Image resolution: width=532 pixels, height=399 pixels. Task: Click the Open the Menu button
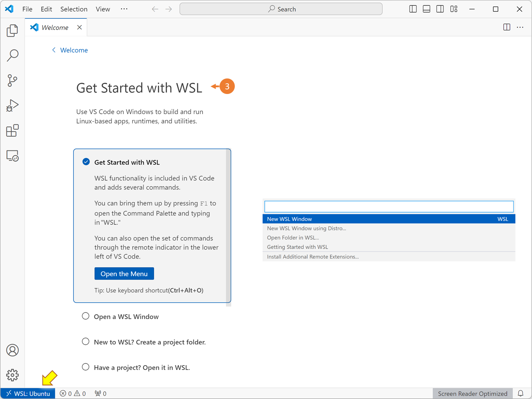(x=124, y=273)
